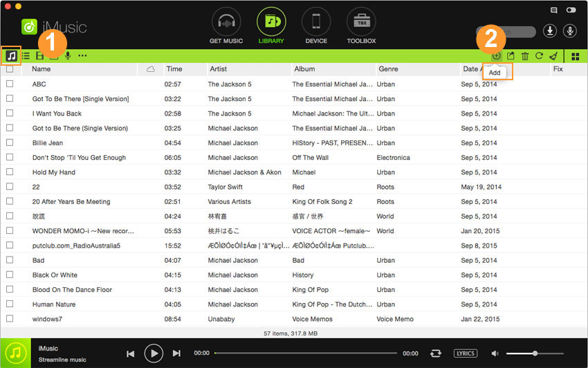Select checkbox for Human Nature
Screen dimensions: 588x368
pos(10,304)
